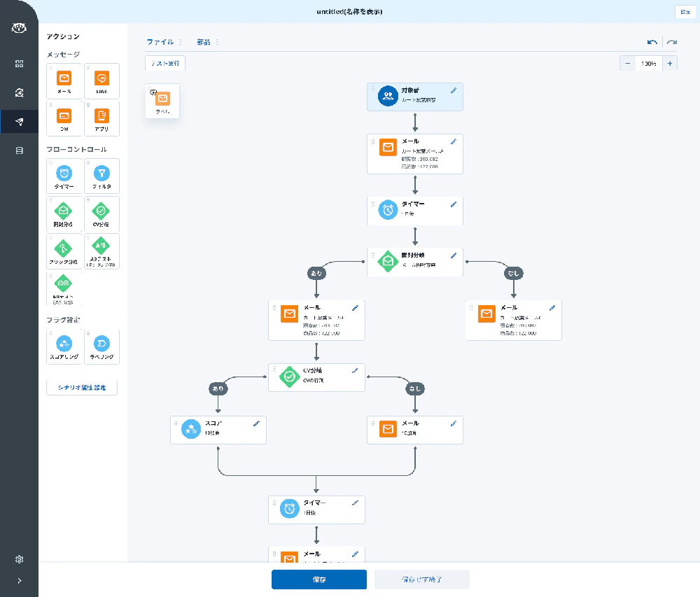
Task: Open the ファイル menu
Action: coord(160,42)
